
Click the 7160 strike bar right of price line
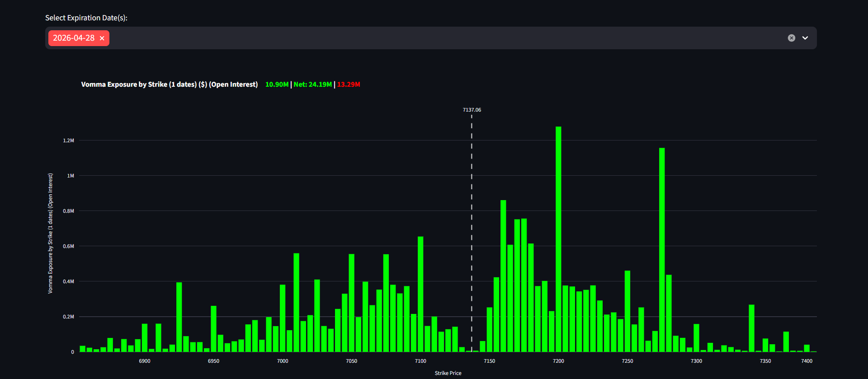click(x=503, y=276)
